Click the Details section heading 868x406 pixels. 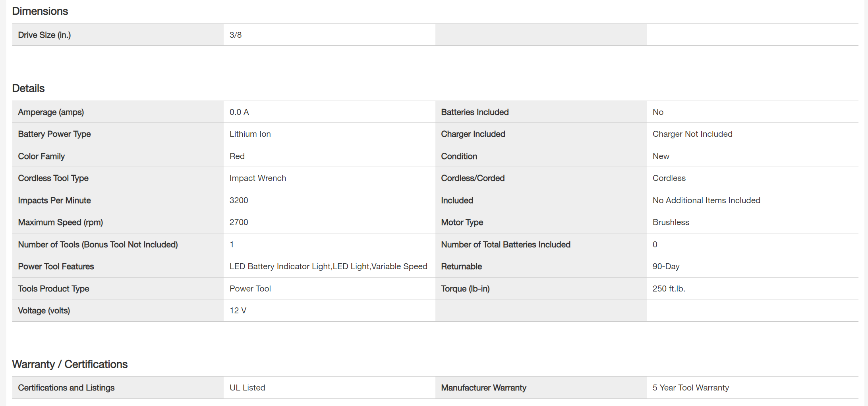coord(28,88)
